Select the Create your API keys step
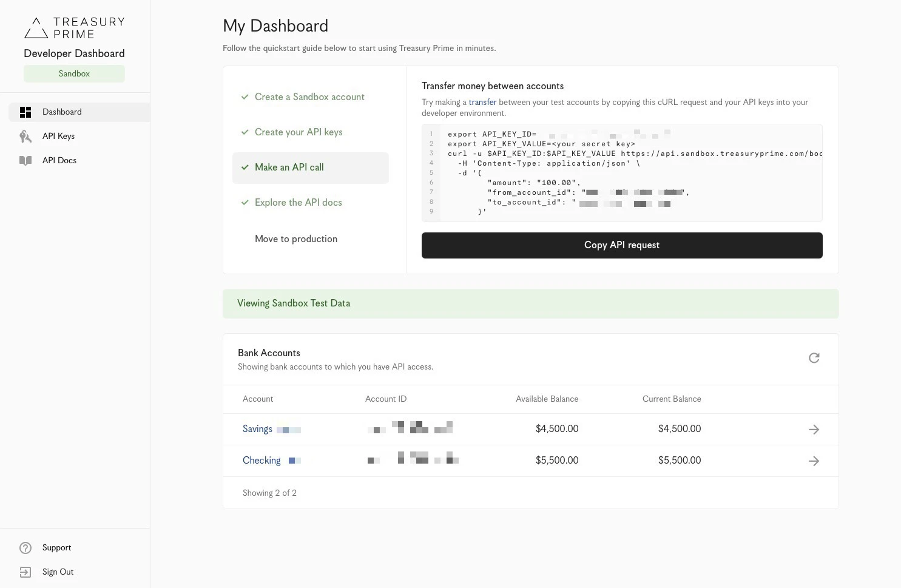 (x=299, y=132)
